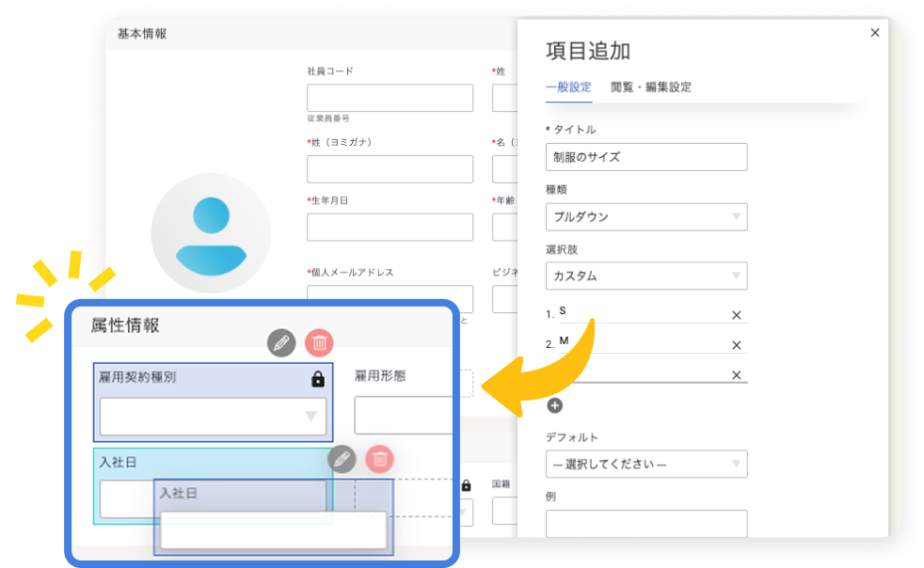Image resolution: width=924 pixels, height=568 pixels.
Task: Remove option S with its X icon
Action: 737,315
